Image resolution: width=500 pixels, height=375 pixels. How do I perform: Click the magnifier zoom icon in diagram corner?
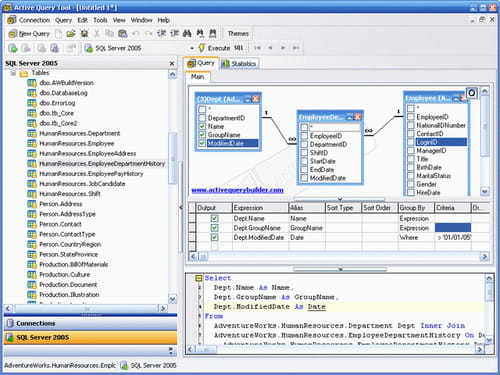click(x=472, y=93)
